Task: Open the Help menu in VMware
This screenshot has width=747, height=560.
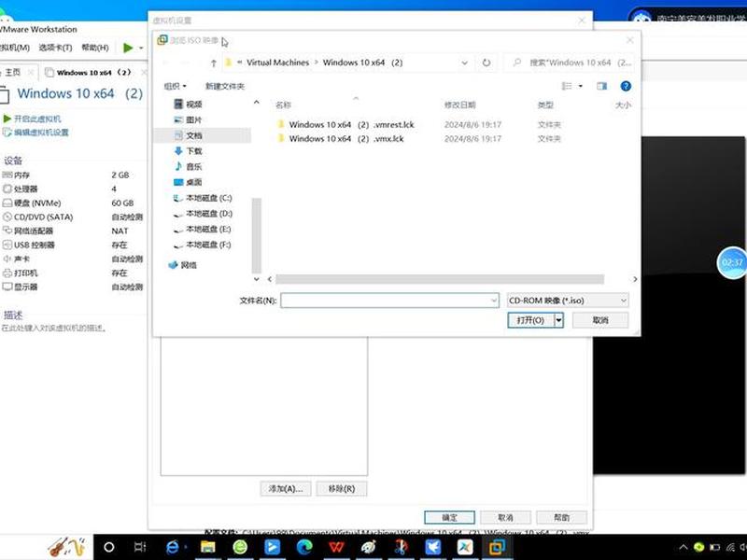Action: 95,48
